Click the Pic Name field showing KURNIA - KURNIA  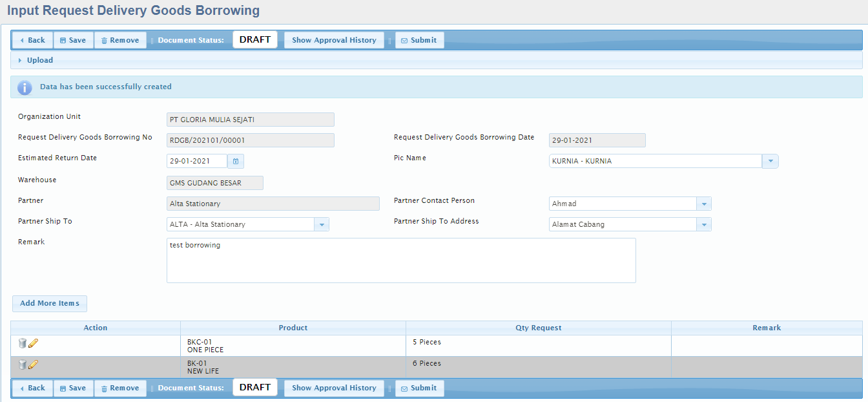point(656,161)
